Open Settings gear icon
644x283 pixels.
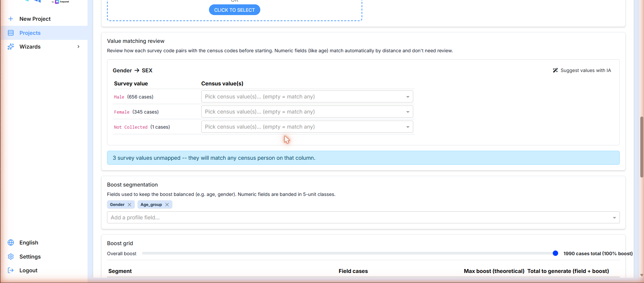(11, 257)
